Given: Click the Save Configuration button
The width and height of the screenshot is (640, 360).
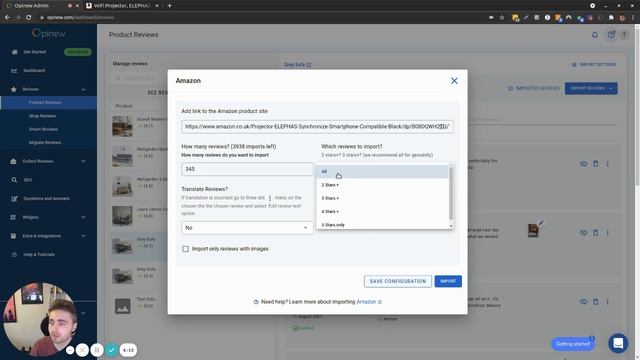Looking at the screenshot, I should pos(398,281).
